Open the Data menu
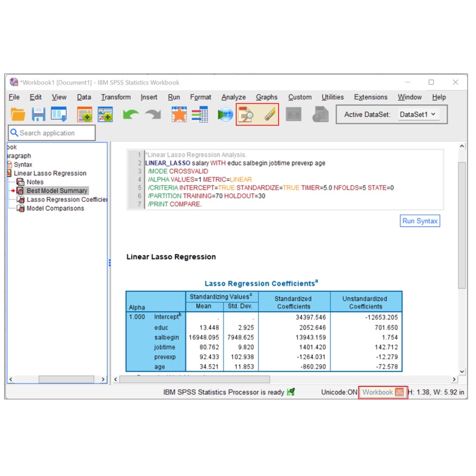 (x=84, y=97)
